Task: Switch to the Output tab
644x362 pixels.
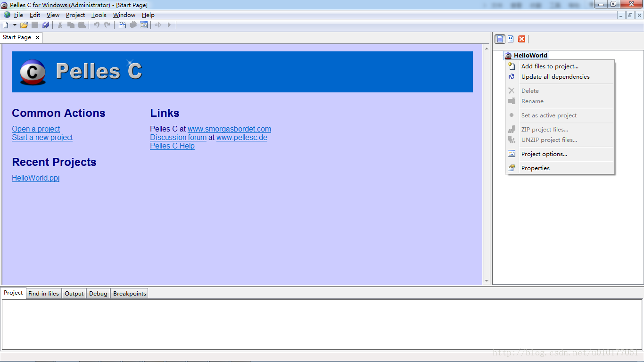Action: coord(74,293)
